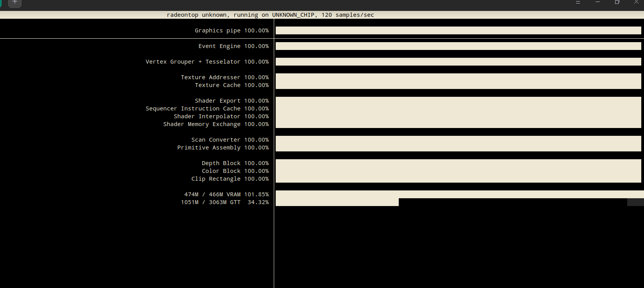644x288 pixels.
Task: Click the Texture Addresser label
Action: pos(211,77)
